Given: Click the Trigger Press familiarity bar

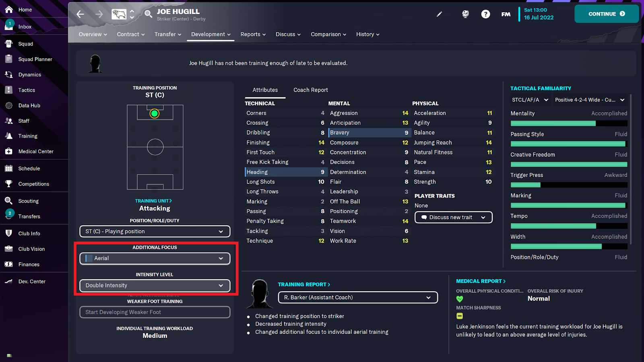Looking at the screenshot, I should point(569,185).
